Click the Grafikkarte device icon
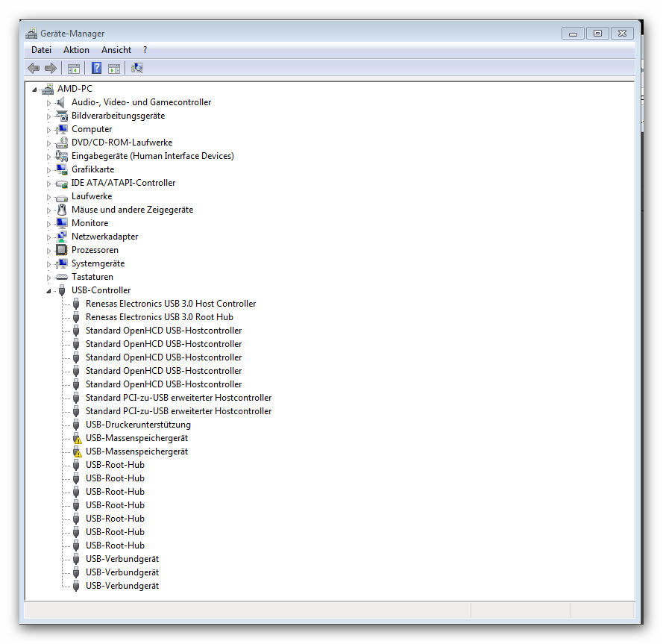This screenshot has height=644, width=663. coord(62,169)
